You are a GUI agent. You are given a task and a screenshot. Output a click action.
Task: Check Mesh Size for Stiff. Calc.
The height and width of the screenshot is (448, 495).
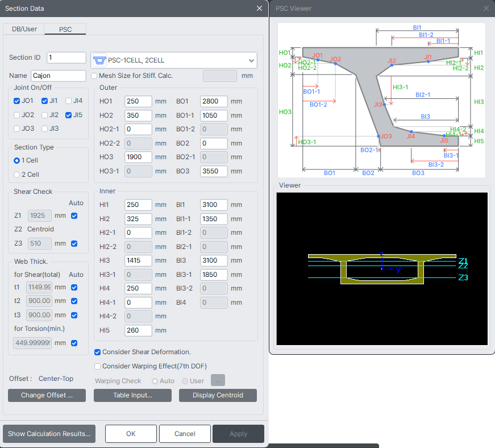click(94, 76)
